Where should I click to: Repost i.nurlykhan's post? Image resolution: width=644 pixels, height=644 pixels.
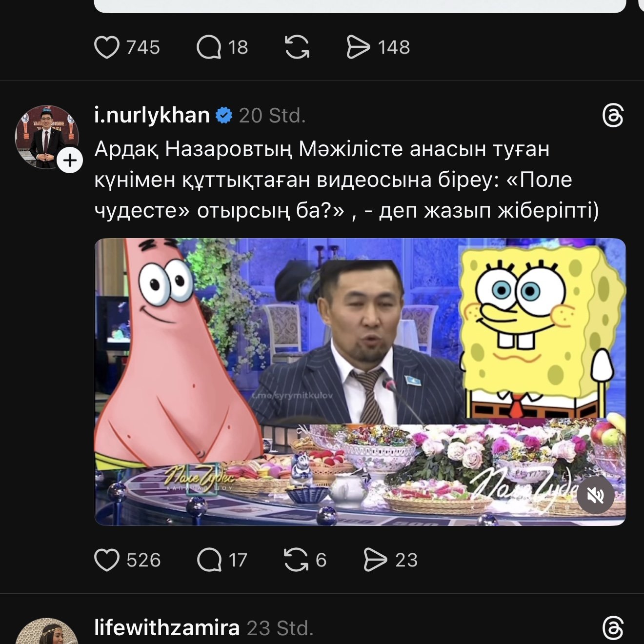[x=296, y=560]
